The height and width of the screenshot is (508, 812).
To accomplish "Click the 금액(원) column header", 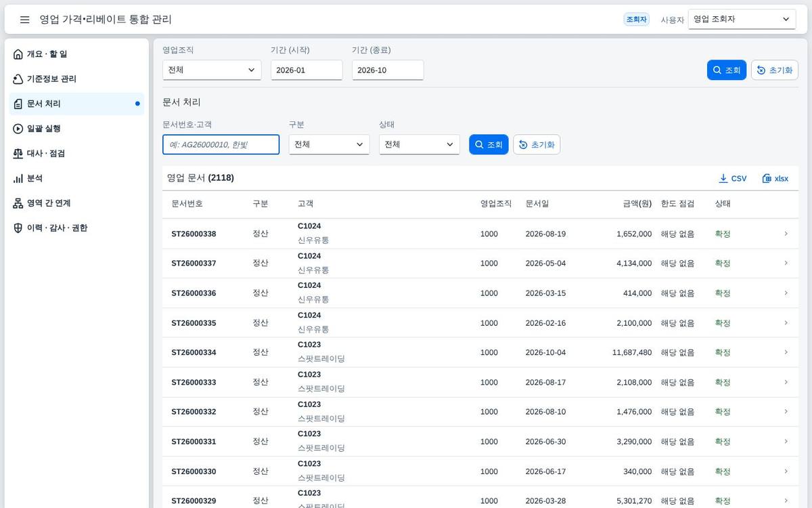I will click(637, 203).
